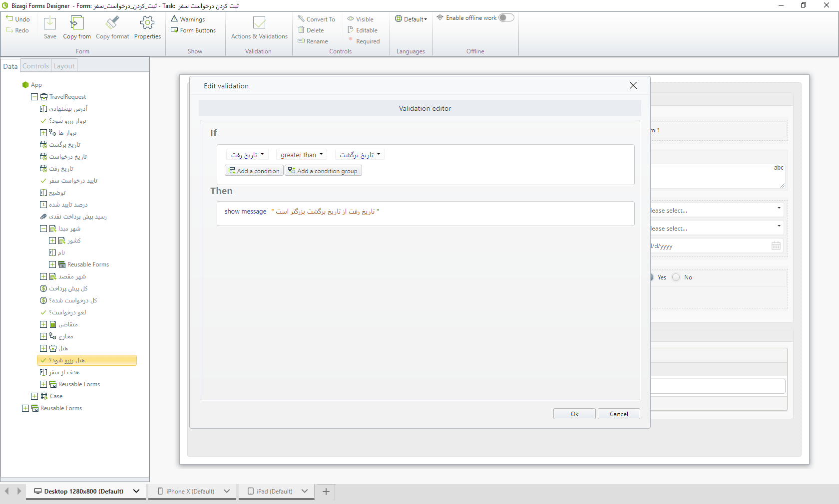Open Form Buttons option
The image size is (839, 504).
point(193,30)
